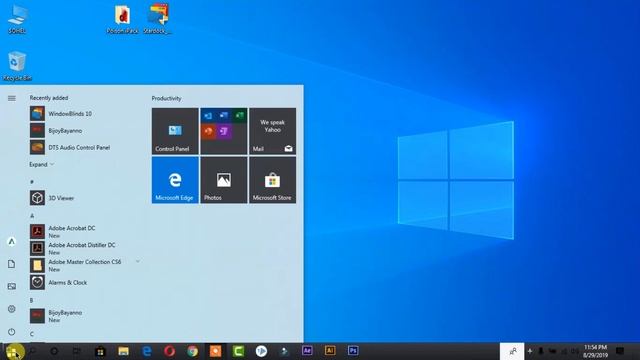Click the letter A index header
The width and height of the screenshot is (640, 360).
[32, 216]
